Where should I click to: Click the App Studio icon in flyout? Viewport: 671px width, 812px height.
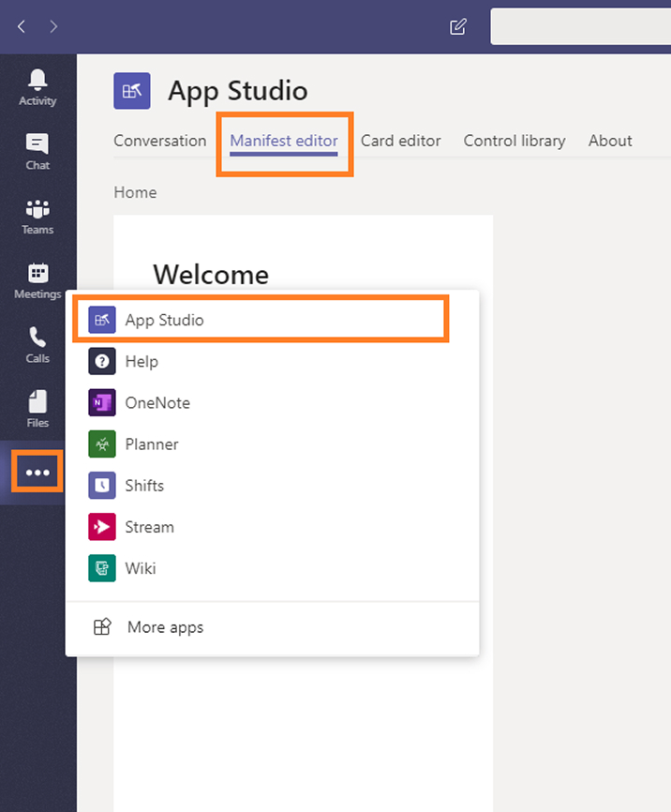pos(102,320)
